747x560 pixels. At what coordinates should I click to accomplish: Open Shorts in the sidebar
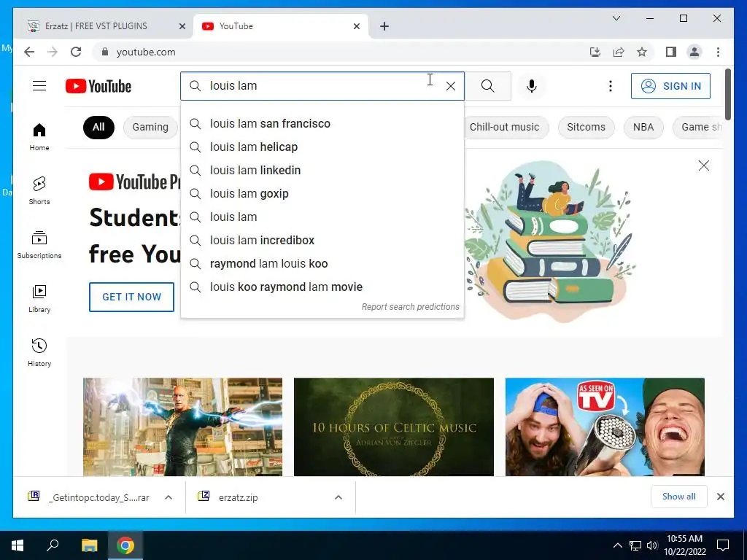pyautogui.click(x=39, y=191)
